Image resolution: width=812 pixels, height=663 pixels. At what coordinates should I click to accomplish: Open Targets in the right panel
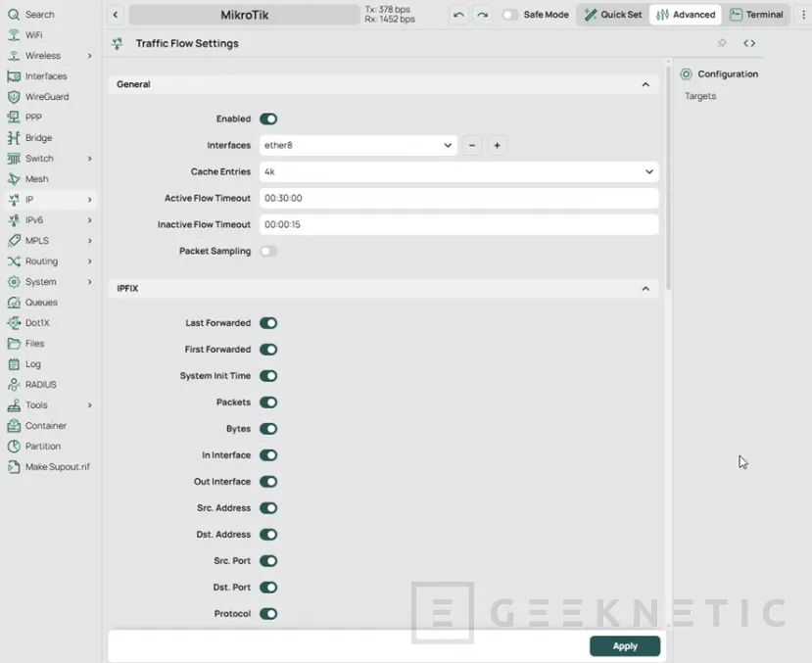click(x=700, y=96)
